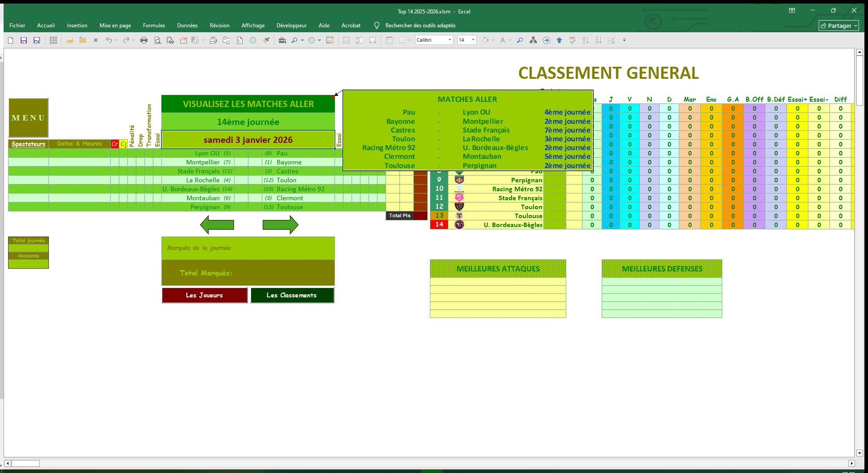Click the row height adjust icon
Screen dimensions: 868x473
coord(360,40)
